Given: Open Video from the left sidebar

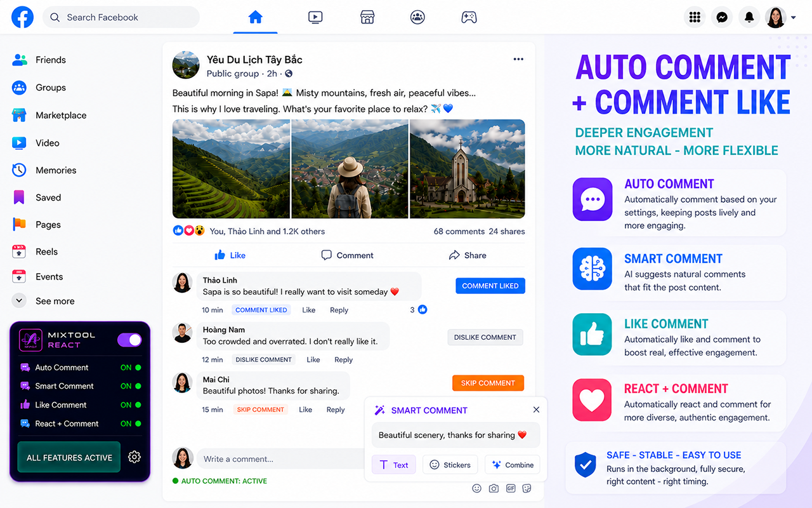Looking at the screenshot, I should 36,143.
